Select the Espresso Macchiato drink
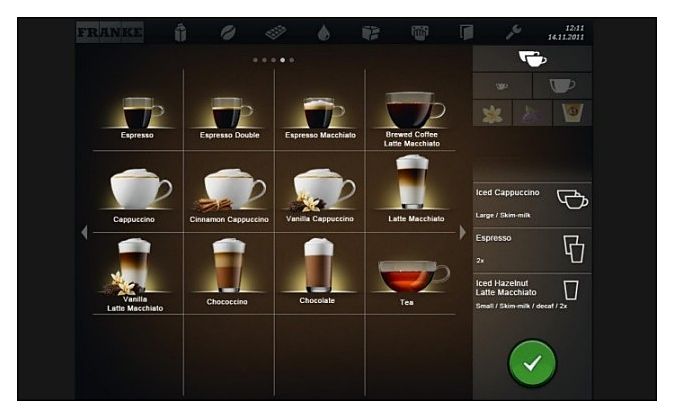 tap(320, 117)
